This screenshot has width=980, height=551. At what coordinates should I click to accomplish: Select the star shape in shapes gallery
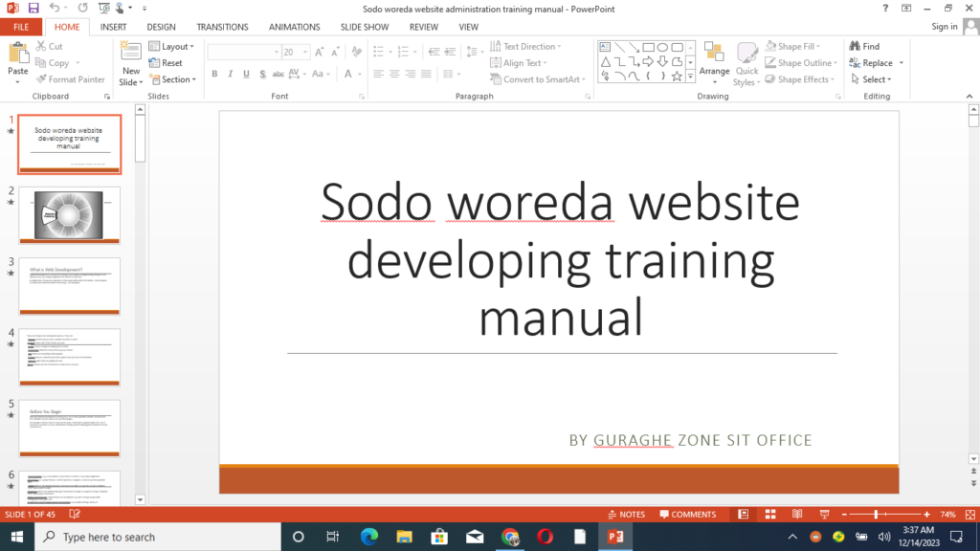point(678,76)
